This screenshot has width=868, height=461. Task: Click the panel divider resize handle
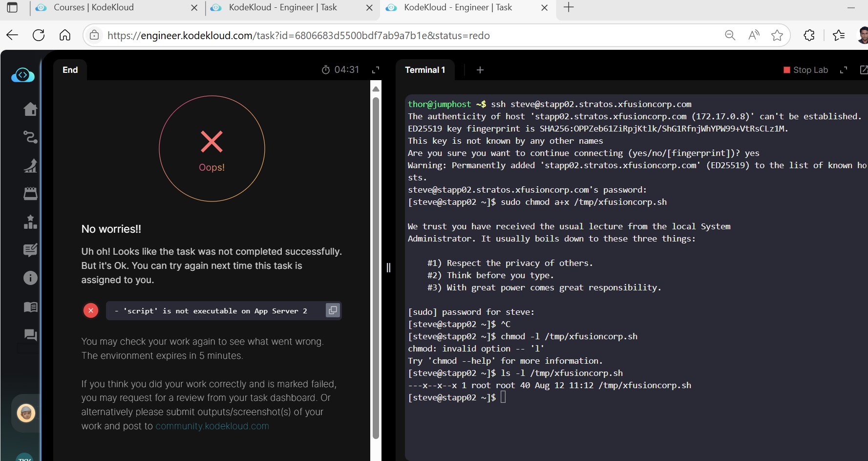click(388, 267)
